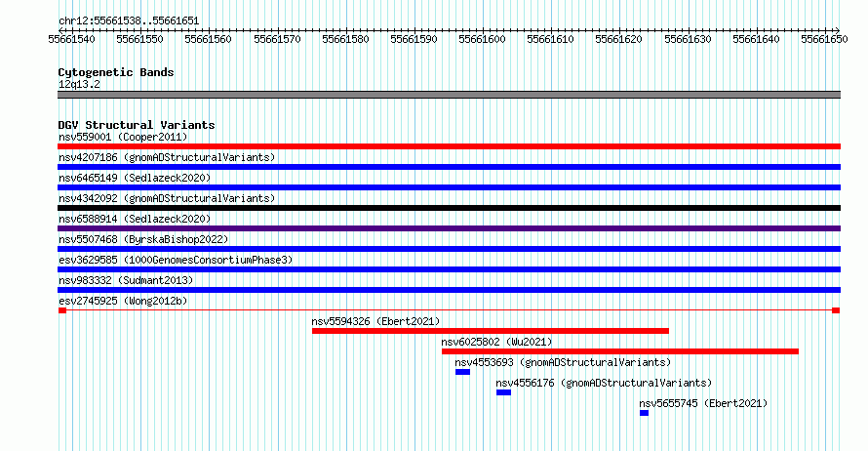Click ruler position 55661600

[x=482, y=39]
